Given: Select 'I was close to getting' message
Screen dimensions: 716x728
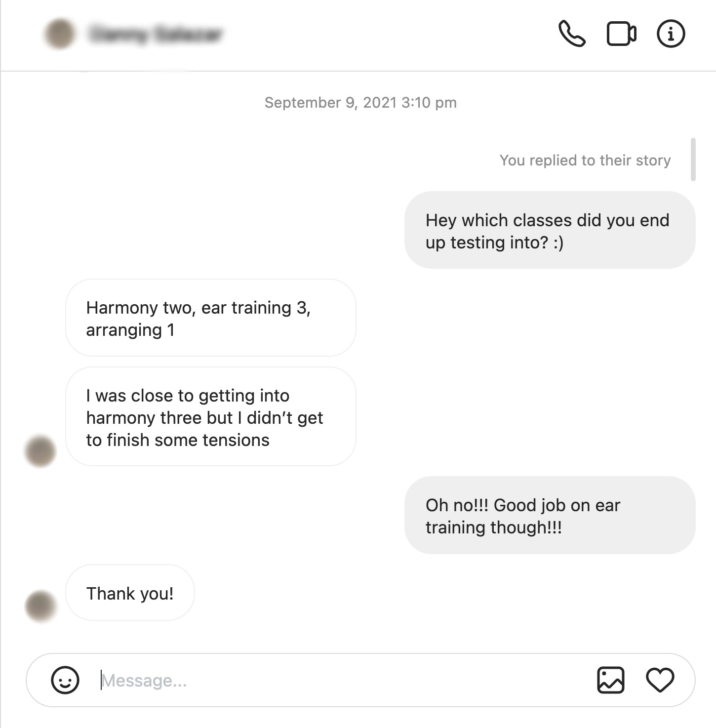Looking at the screenshot, I should pos(211,416).
